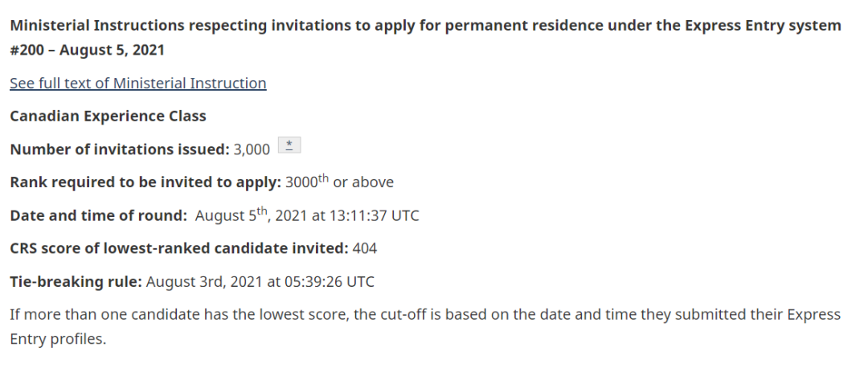Screen dimensions: 868x376
Task: Click the 'Number of invitations issued' label
Action: [119, 149]
